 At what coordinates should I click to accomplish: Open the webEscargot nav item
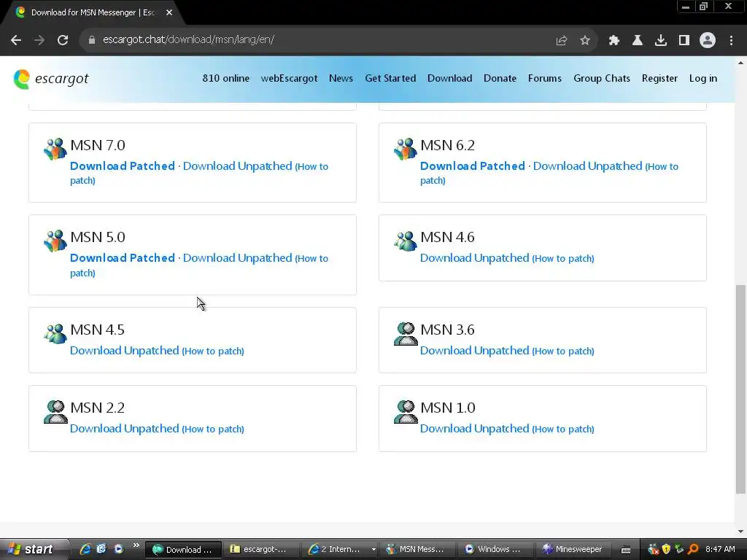tap(289, 79)
